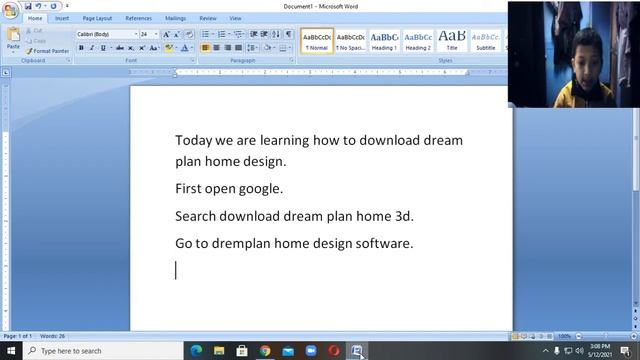
Task: Switch to the Mailings tab
Action: tap(176, 18)
